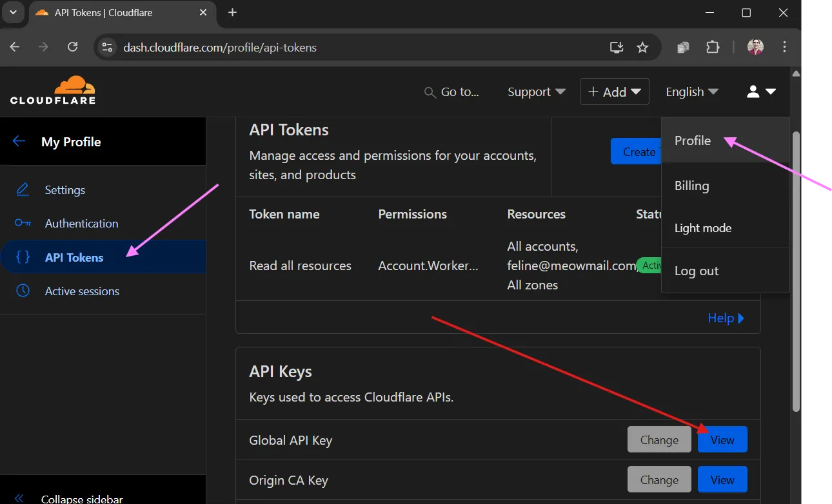Select Profile from the account menu
Viewport: 832px width, 504px height.
tap(692, 141)
